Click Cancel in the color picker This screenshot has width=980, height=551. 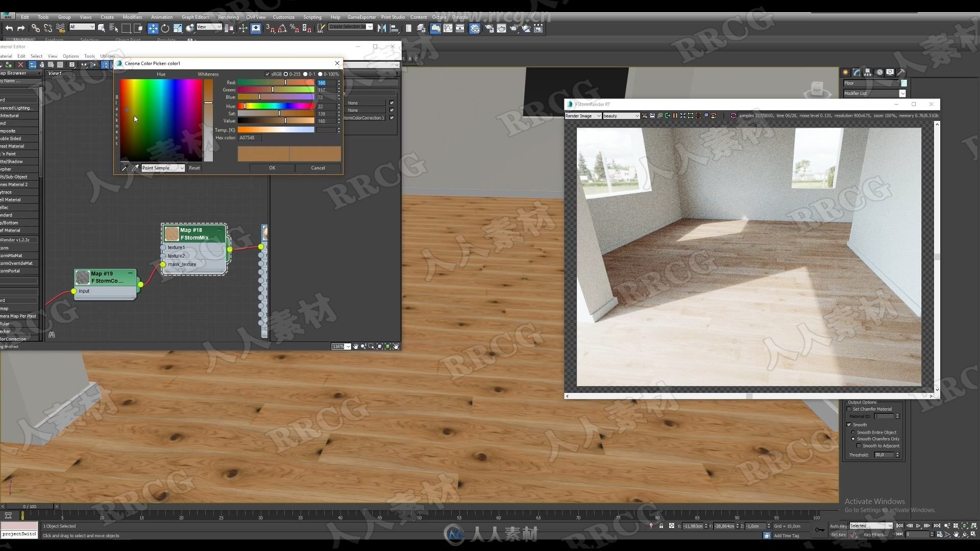[318, 168]
